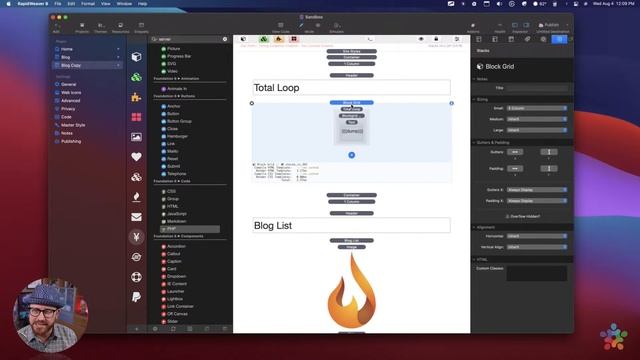Viewport: 640px width, 360px height.
Task: Open the first layout inspector tab
Action: tap(479, 39)
